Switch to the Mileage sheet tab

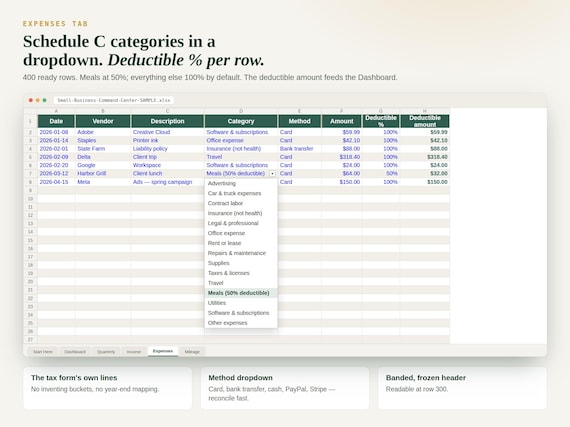tap(192, 352)
